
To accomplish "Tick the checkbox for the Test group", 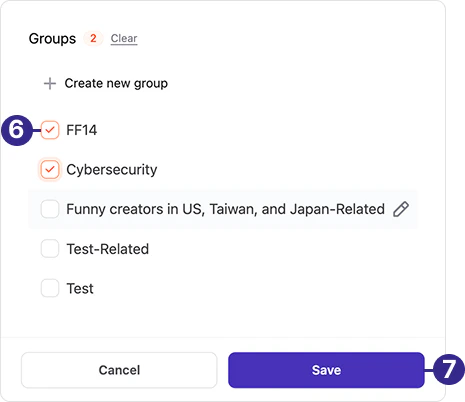I will coord(50,288).
